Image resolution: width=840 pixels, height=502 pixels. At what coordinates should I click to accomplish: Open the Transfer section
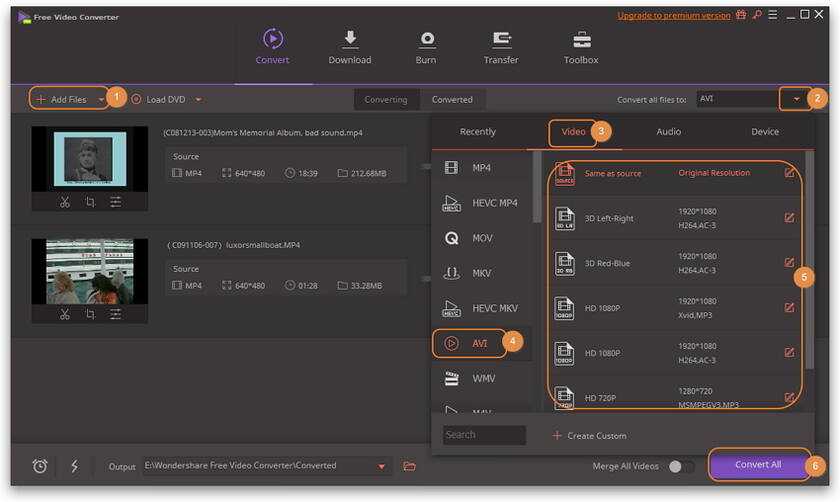[501, 47]
